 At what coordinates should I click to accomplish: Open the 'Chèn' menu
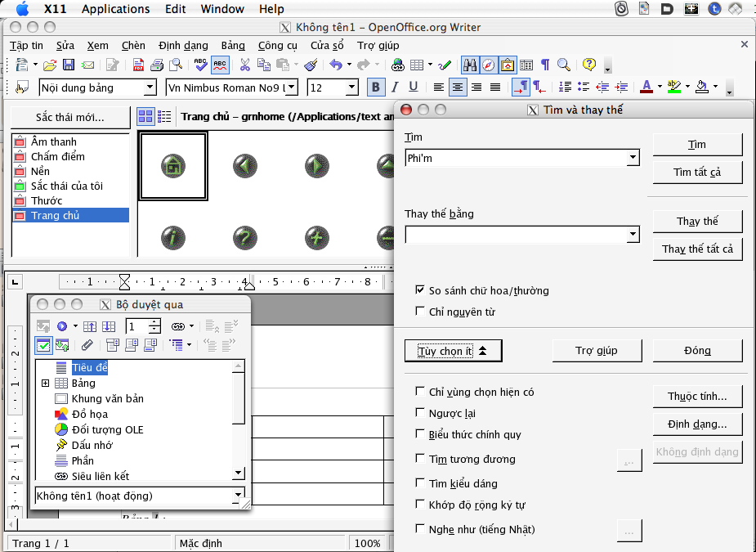coord(133,45)
